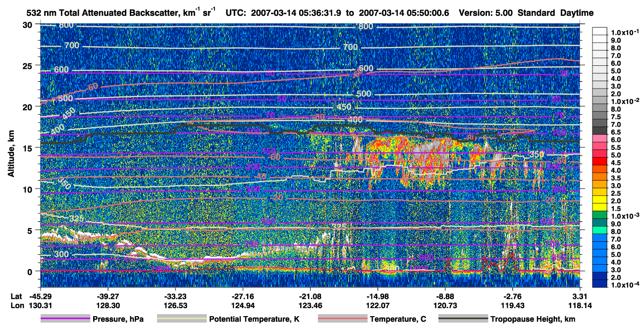Viewport: 644px width, 330px height.
Task: Click longitude value "123.46"
Action: coord(310,306)
